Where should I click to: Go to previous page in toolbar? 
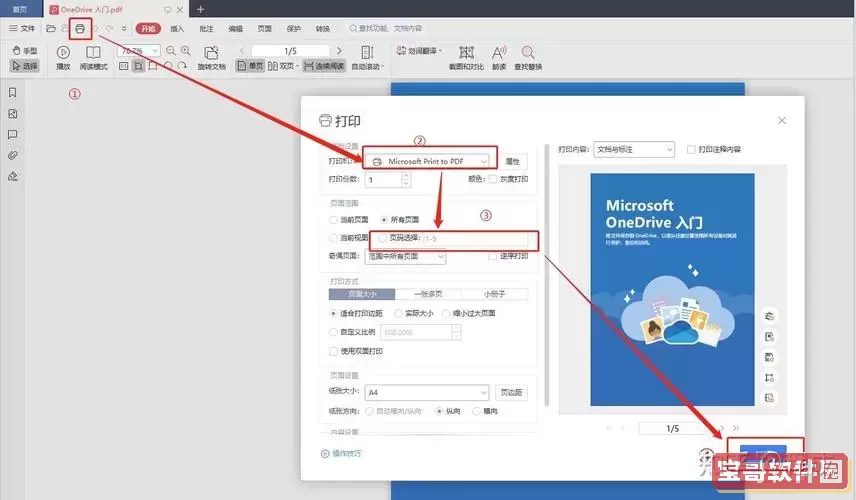pyautogui.click(x=242, y=51)
